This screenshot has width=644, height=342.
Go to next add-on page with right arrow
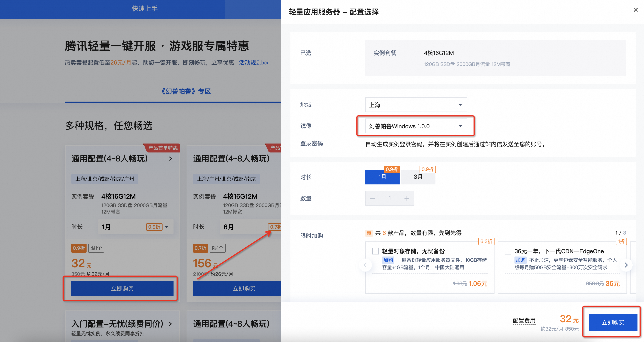(626, 265)
